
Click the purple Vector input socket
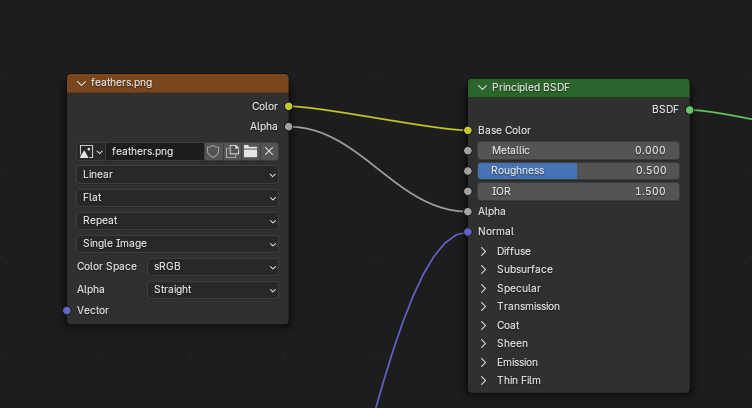[x=67, y=310]
